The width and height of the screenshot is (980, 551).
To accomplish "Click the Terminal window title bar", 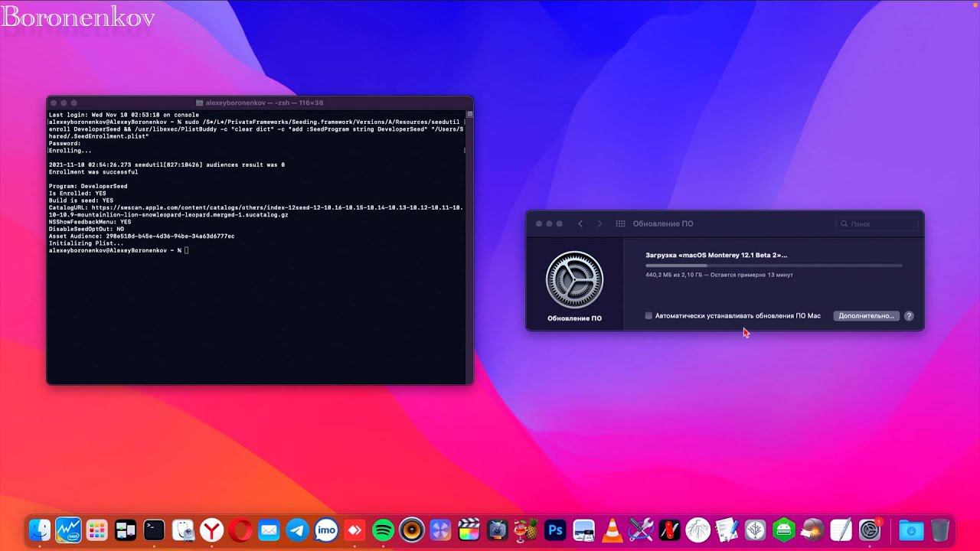I will tap(260, 102).
